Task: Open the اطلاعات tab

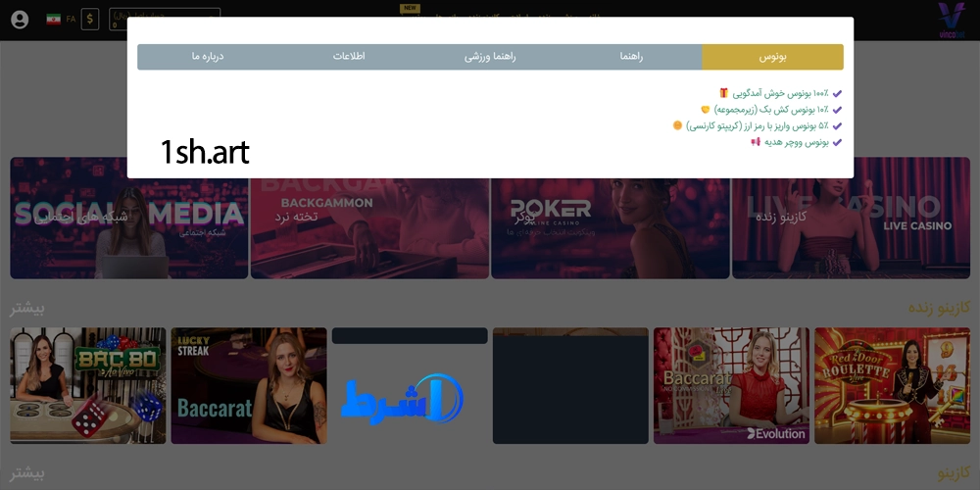Action: click(x=349, y=57)
